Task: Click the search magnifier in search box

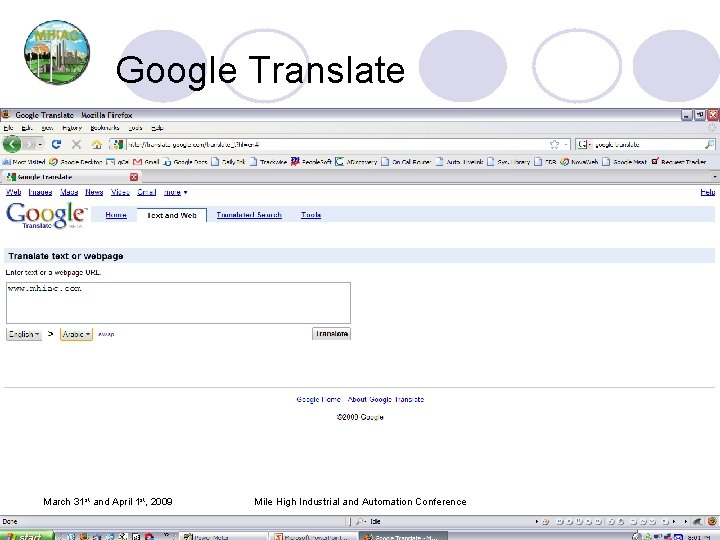Action: 709,144
